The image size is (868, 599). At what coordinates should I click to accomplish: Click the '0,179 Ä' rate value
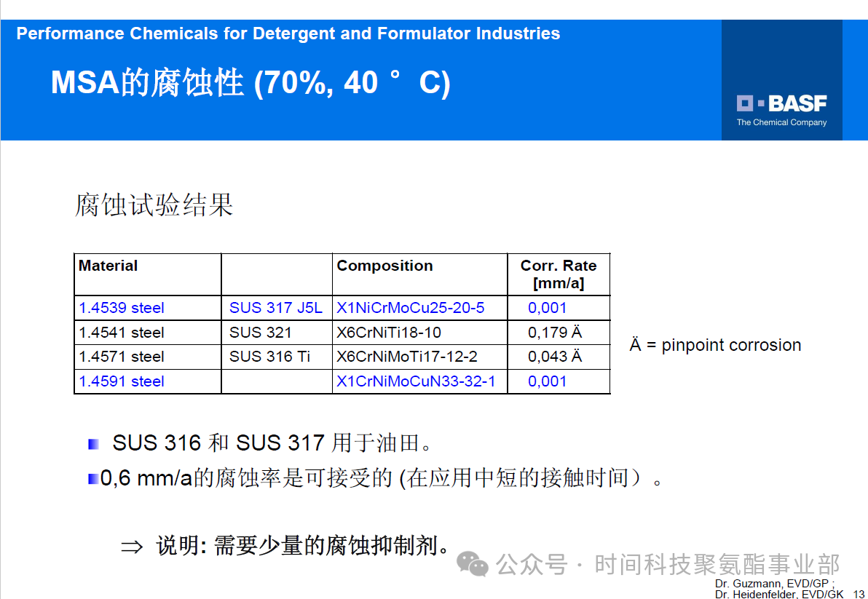point(555,333)
